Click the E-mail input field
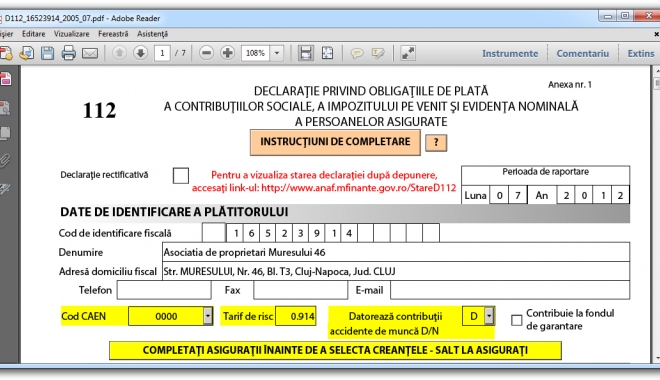Image resolution: width=660 pixels, height=380 pixels. 510,290
